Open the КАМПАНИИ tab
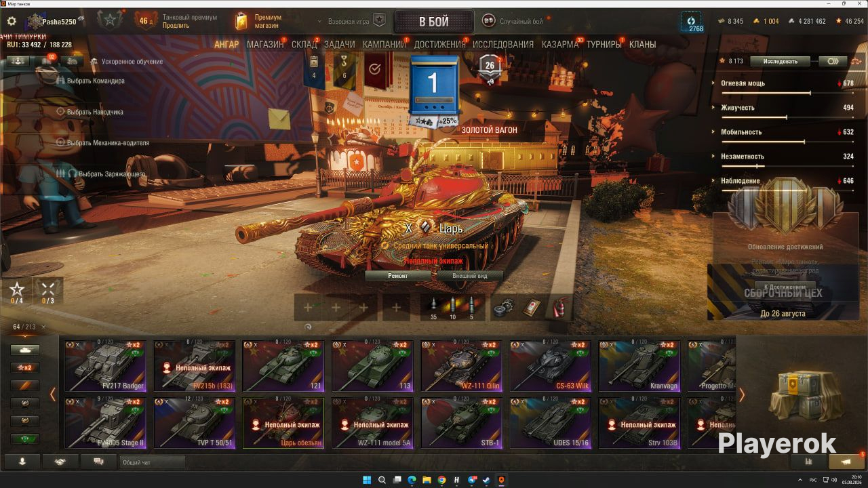Viewport: 868px width, 488px height. 384,45
